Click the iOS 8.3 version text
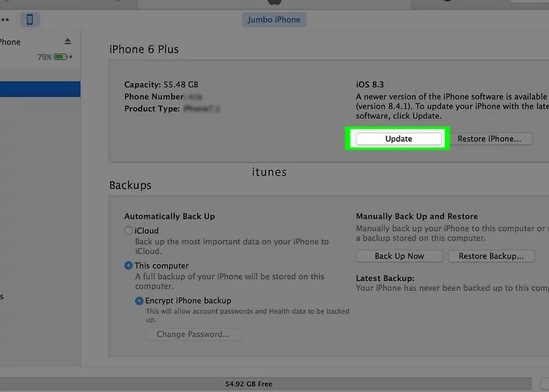Image resolution: width=549 pixels, height=392 pixels. 370,84
